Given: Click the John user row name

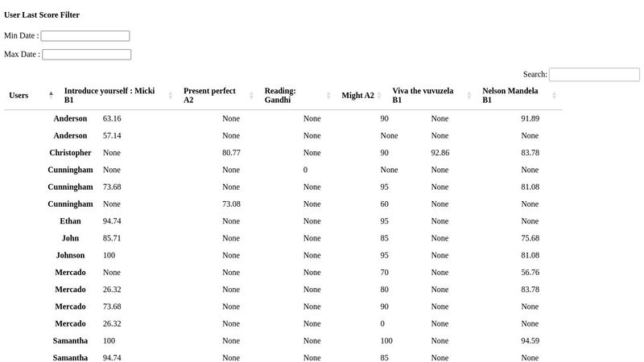Looking at the screenshot, I should 70,238.
